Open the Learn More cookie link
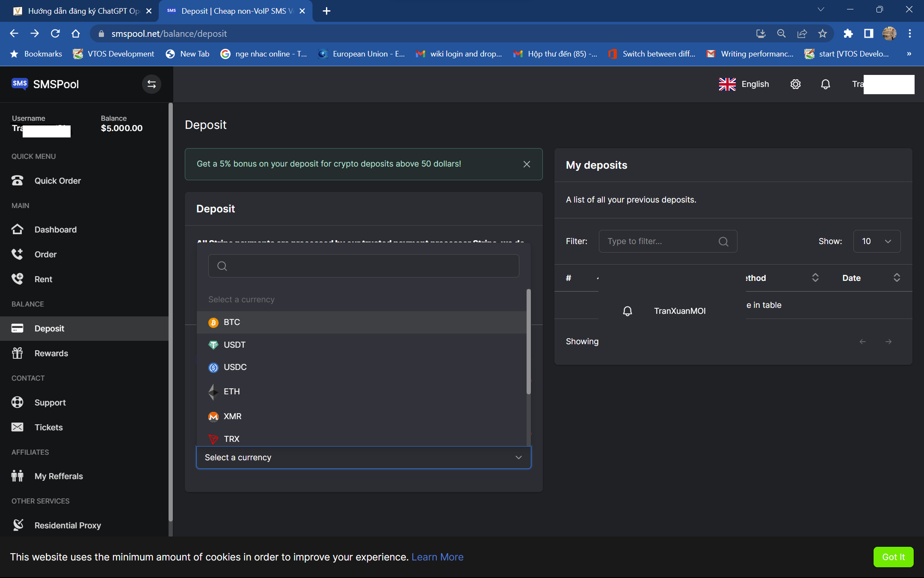The height and width of the screenshot is (578, 924). point(437,557)
